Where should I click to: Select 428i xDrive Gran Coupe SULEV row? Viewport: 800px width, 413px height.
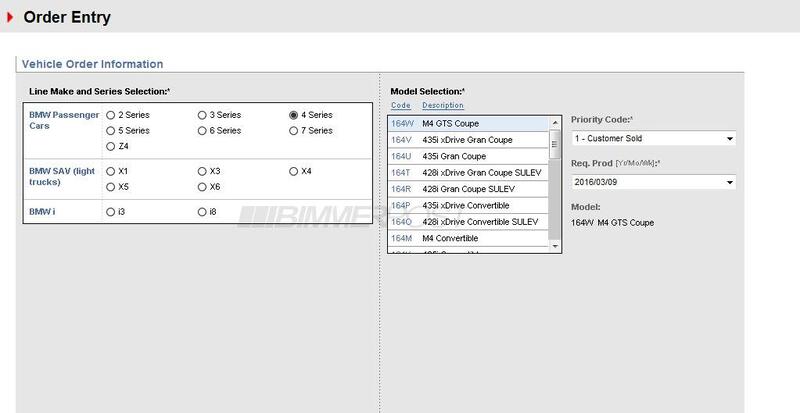pyautogui.click(x=468, y=173)
